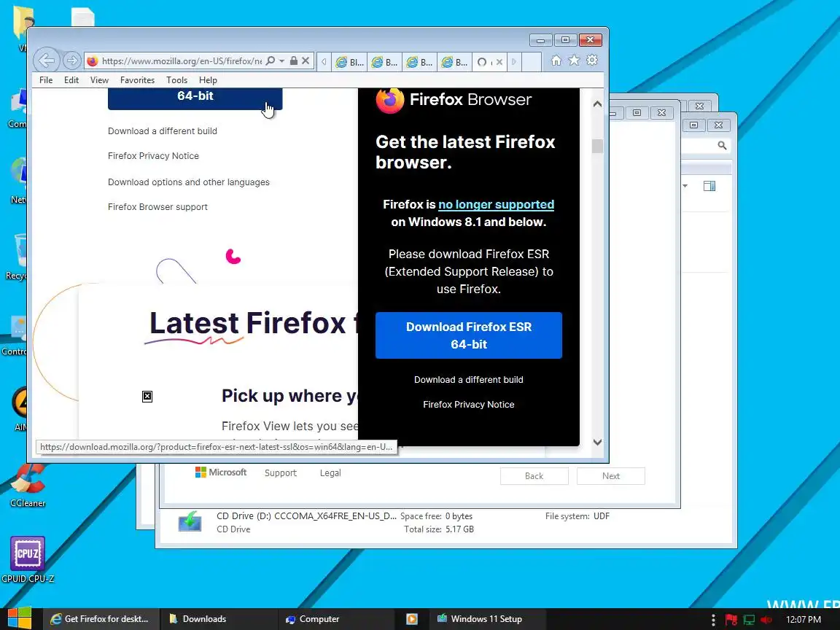The image size is (840, 630).
Task: Open the address bar autocomplete dropdown arrow
Action: (281, 61)
